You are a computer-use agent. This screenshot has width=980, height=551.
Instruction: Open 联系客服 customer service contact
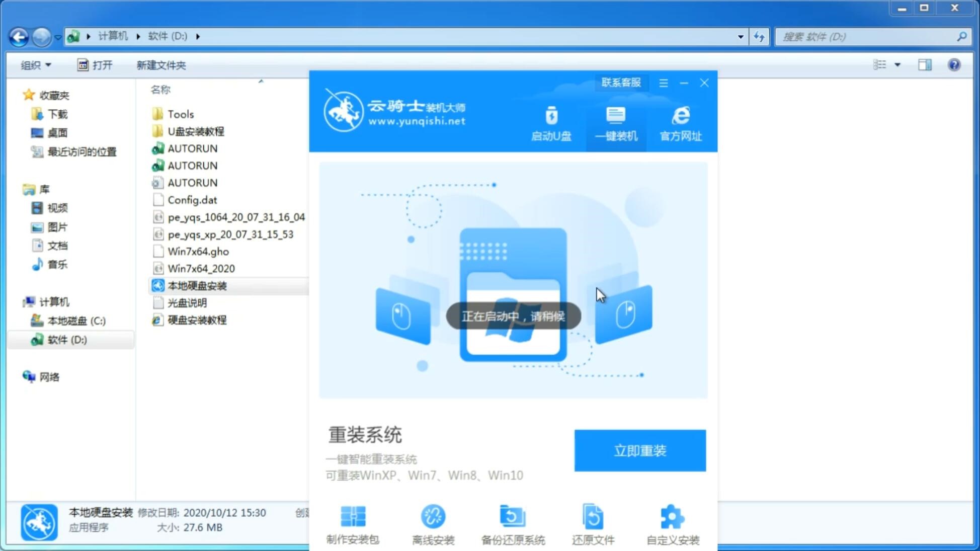[x=620, y=82]
